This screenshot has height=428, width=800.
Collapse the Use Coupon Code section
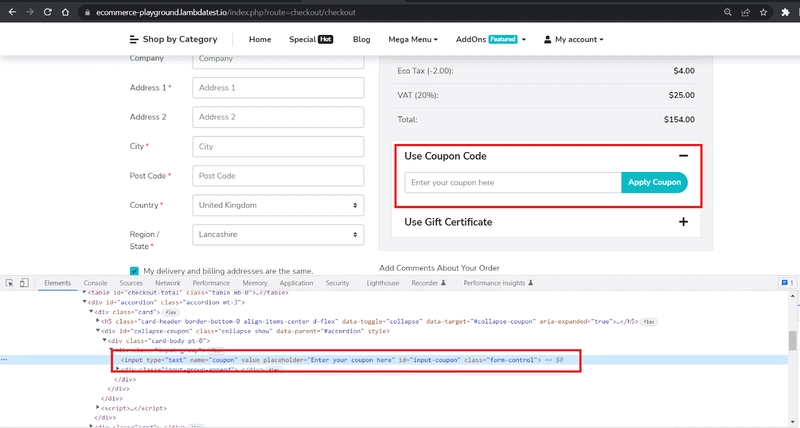tap(683, 156)
